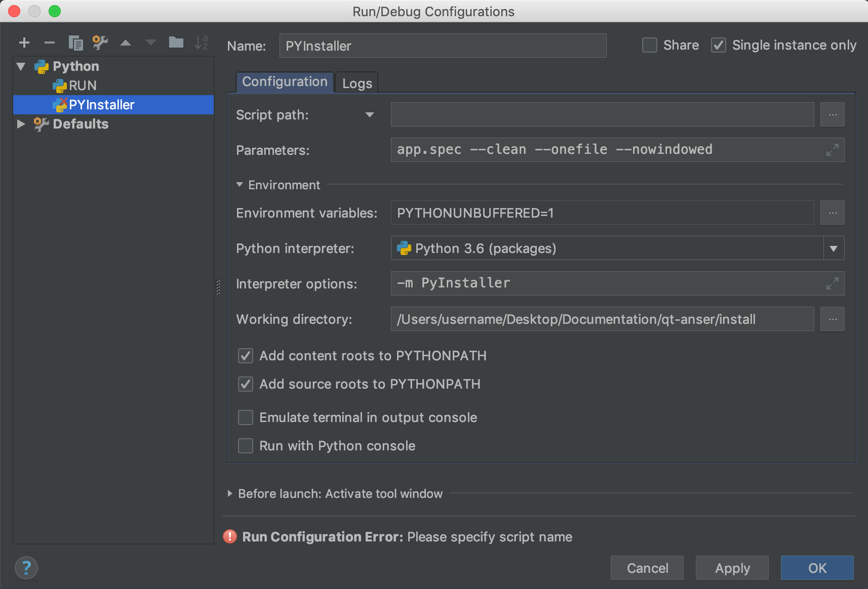
Task: Edit environment variables via ellipsis button
Action: (833, 213)
